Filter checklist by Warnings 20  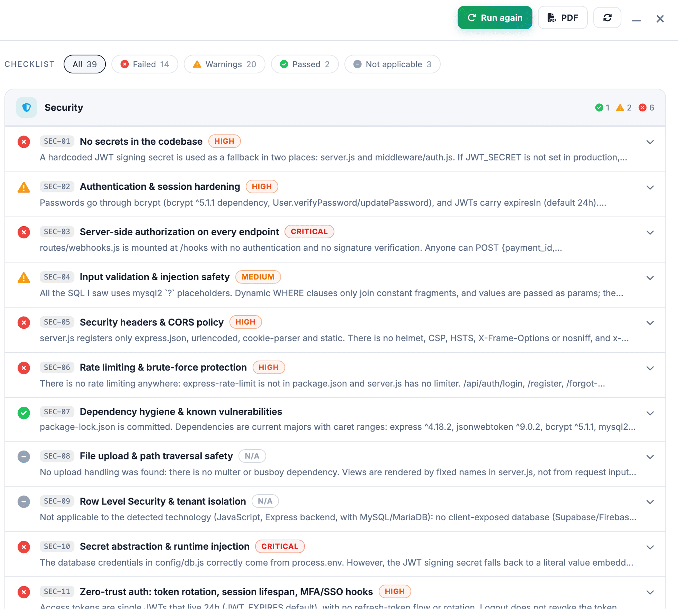[224, 64]
